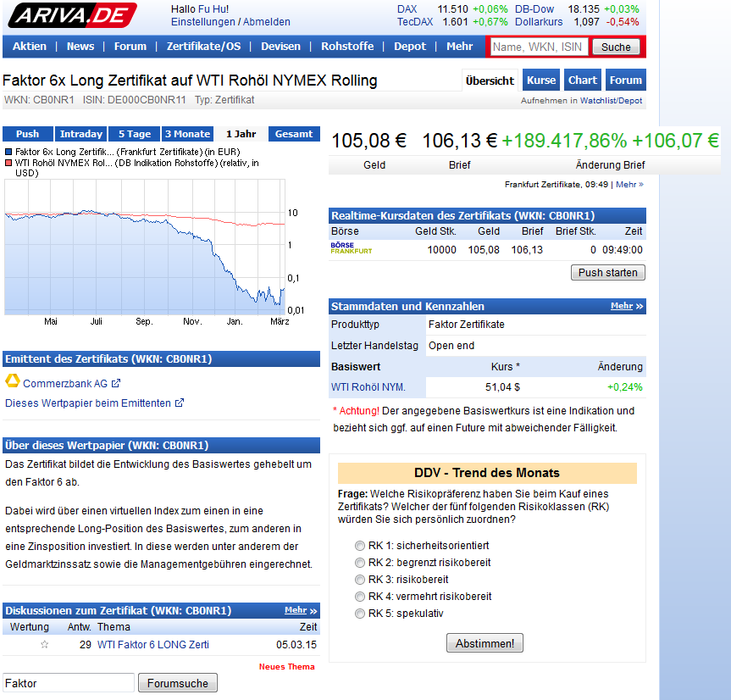
Task: Click the Brief price 106,13 €
Action: 460,141
